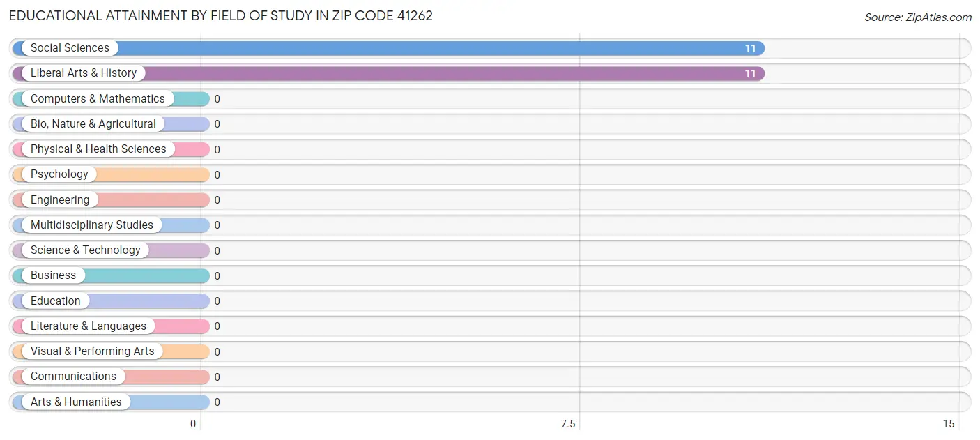The image size is (980, 440).
Task: Click the value 11 on Liberal Arts bar
Action: [x=750, y=74]
